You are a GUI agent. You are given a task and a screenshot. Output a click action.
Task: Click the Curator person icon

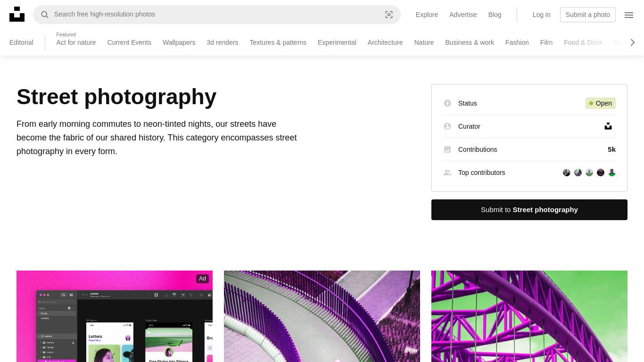[x=447, y=126]
